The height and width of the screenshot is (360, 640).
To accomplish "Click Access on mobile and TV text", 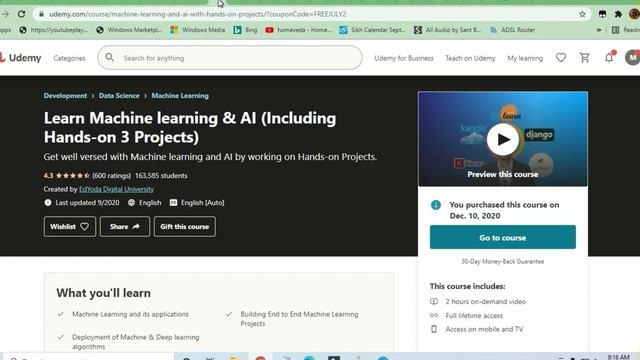I will (484, 329).
